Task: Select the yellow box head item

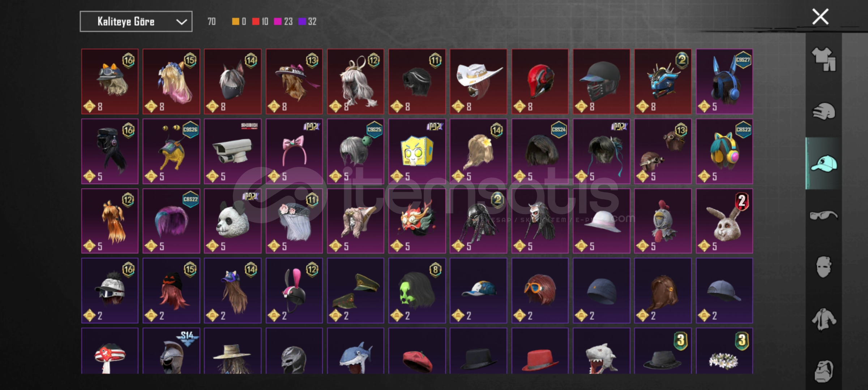Action: click(417, 151)
